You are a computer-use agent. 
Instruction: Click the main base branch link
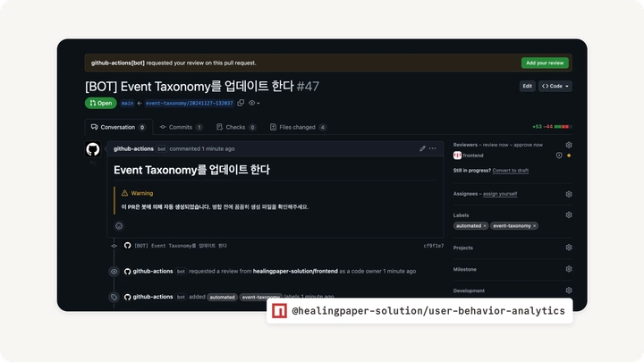coord(127,103)
